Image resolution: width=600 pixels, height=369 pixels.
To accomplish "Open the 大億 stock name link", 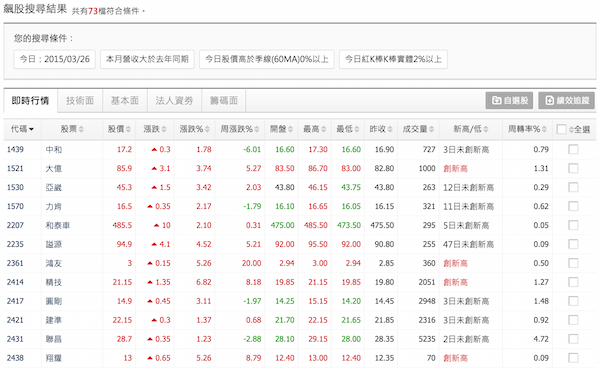I will (x=54, y=168).
